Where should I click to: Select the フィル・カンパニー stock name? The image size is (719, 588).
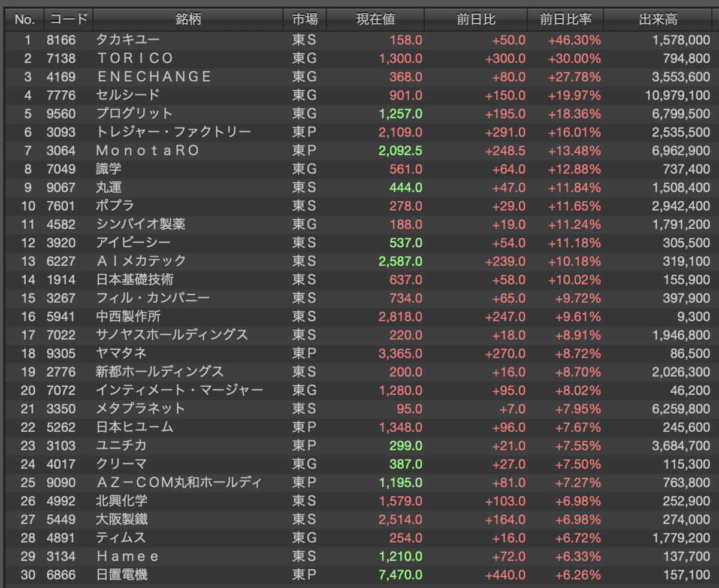click(153, 298)
